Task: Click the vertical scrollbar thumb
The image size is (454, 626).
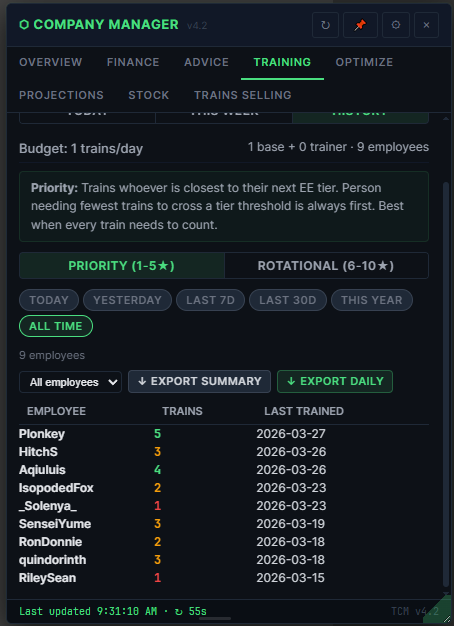Action: [446, 383]
